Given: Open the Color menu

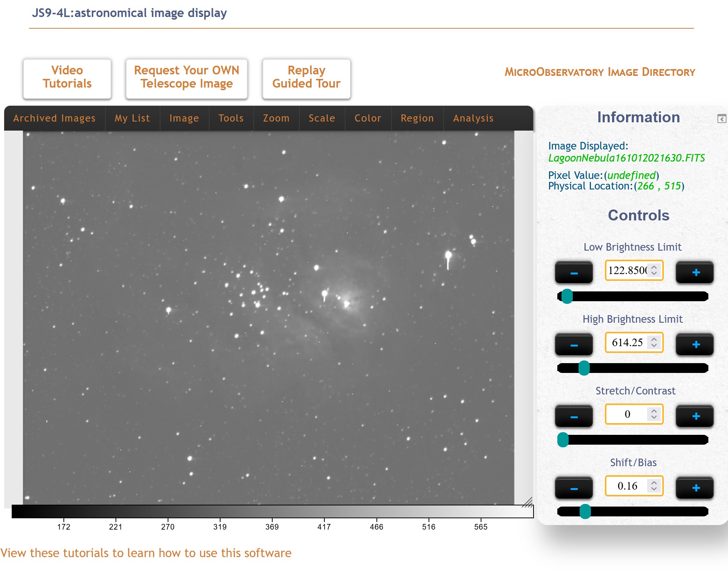Looking at the screenshot, I should (368, 118).
